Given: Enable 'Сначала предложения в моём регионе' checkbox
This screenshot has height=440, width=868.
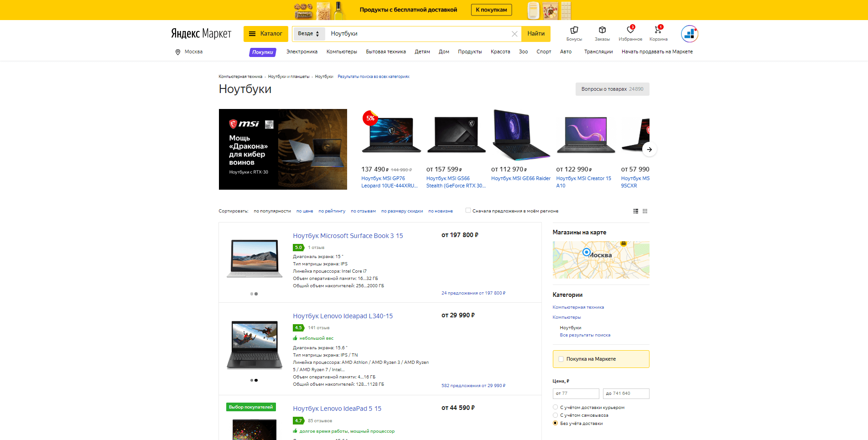Looking at the screenshot, I should point(468,211).
